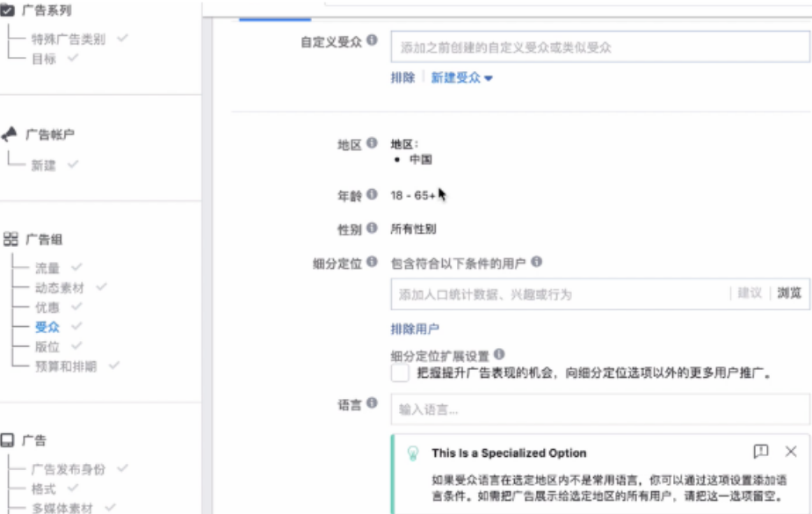Screen dimensions: 812x514
Task: Click the info icon next to 性别
Action: 372,228
